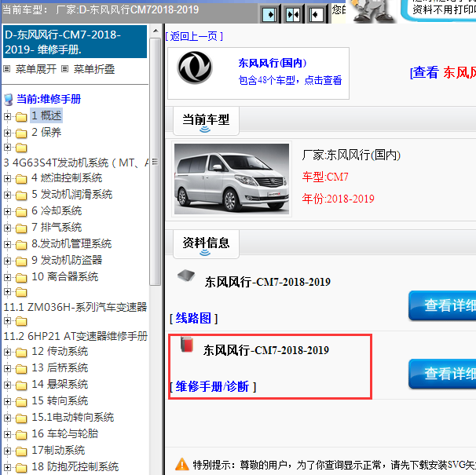Click the folder icon for 8.发动机管理系统

[21, 245]
